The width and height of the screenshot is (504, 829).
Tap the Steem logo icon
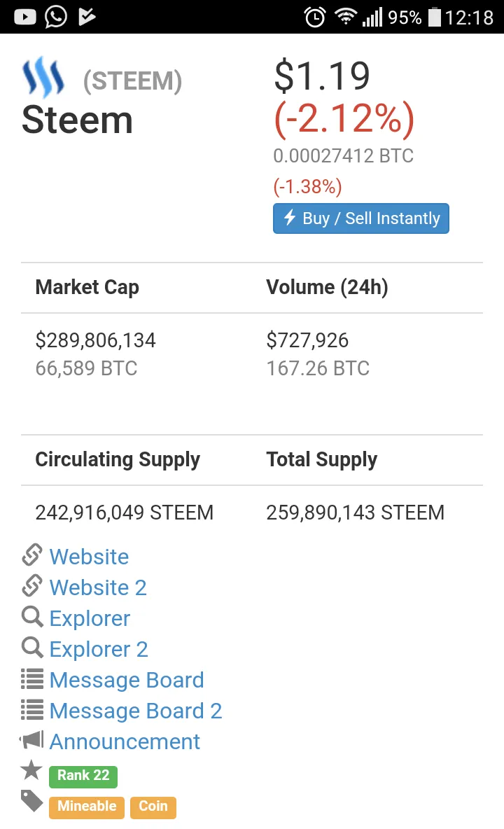coord(43,78)
